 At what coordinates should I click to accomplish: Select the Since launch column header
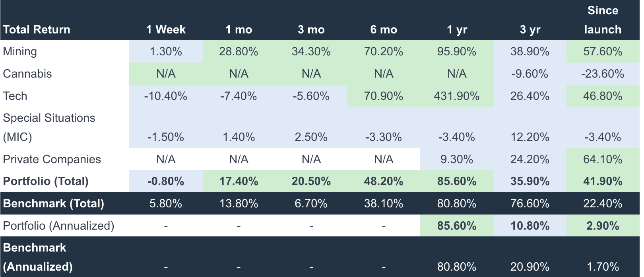[x=602, y=20]
